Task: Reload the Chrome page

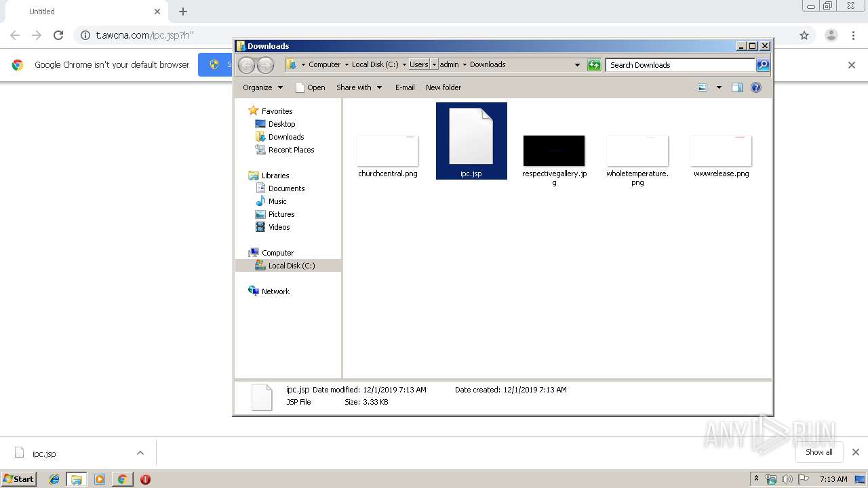Action: pos(58,35)
